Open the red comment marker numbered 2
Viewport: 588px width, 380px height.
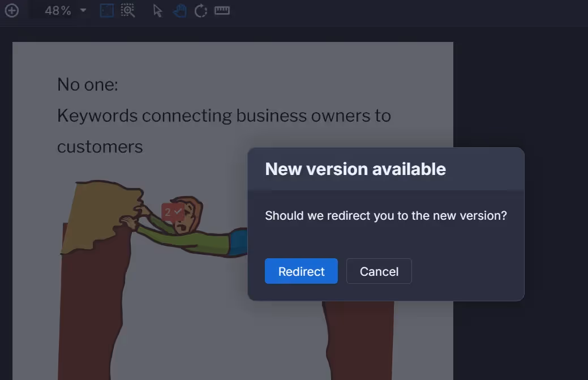click(173, 212)
